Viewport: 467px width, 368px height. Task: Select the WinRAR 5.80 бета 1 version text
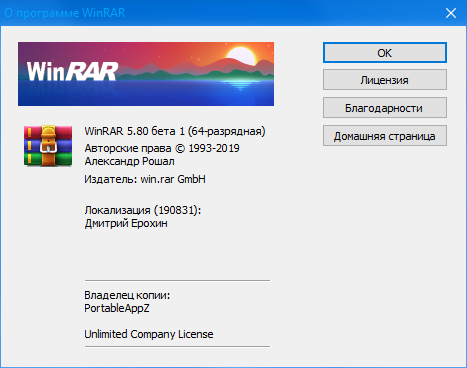click(175, 131)
